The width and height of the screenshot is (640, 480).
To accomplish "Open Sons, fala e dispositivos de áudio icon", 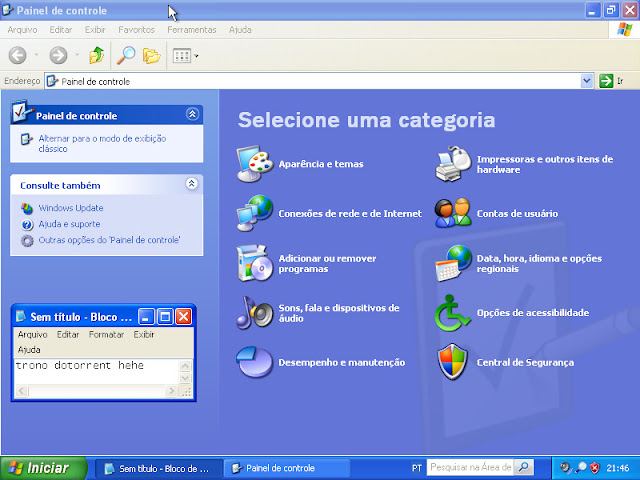I will pos(255,313).
